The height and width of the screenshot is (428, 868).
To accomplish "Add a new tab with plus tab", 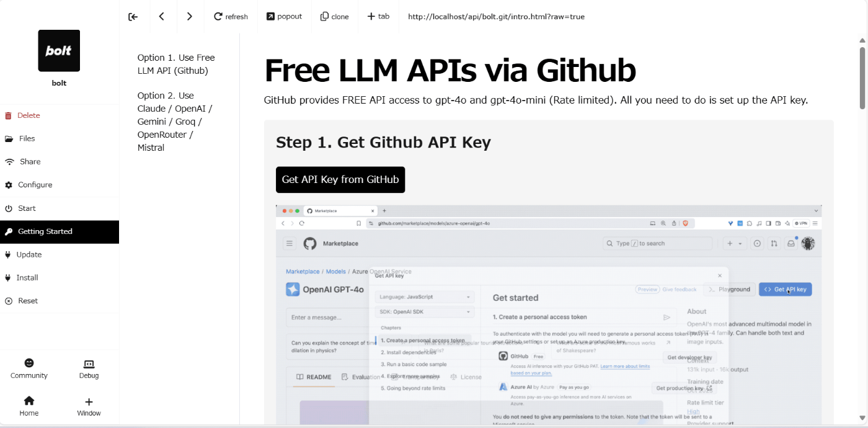I will (x=378, y=17).
